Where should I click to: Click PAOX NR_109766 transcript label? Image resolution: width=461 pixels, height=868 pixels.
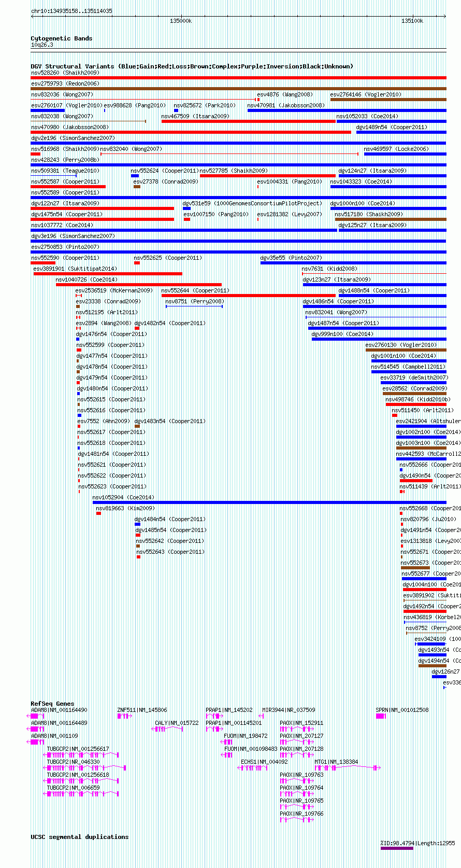point(302,814)
